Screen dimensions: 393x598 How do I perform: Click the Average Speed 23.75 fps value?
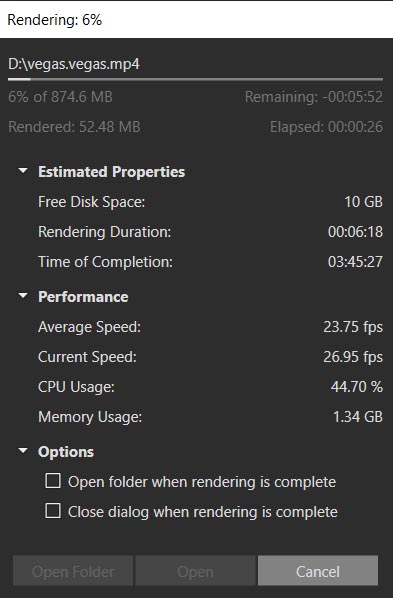[353, 327]
